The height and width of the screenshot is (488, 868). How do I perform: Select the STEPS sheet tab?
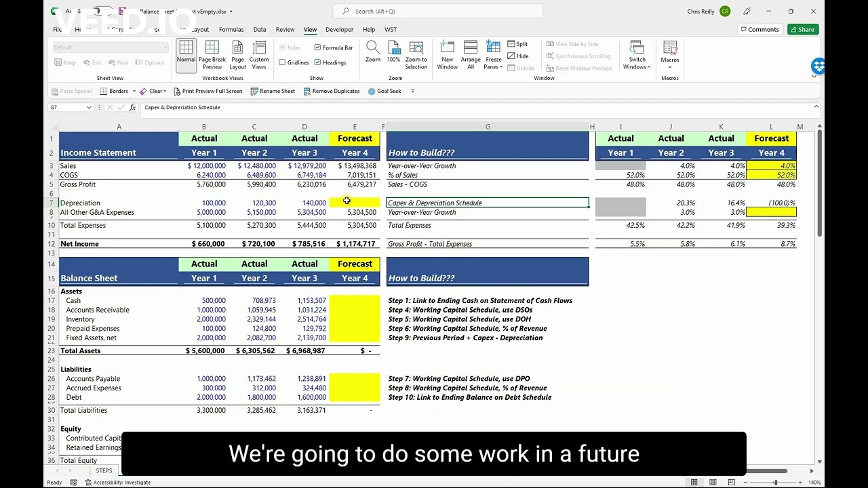coord(104,470)
